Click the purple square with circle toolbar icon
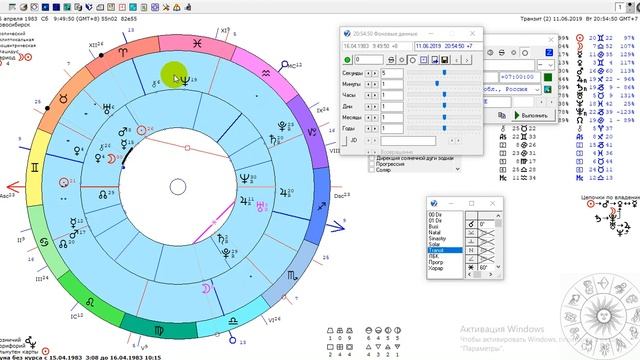640x360 pixels. tap(155, 7)
